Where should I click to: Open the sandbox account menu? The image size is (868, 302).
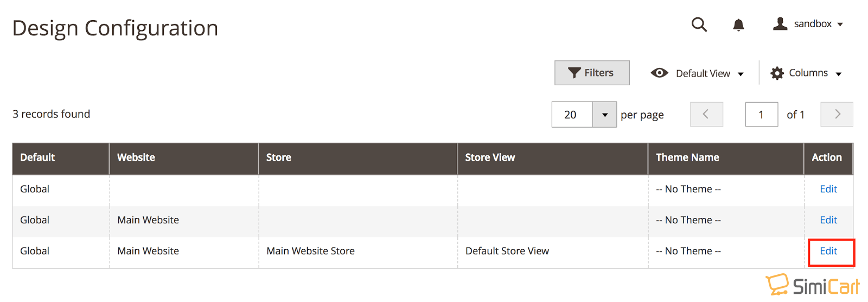(x=808, y=24)
